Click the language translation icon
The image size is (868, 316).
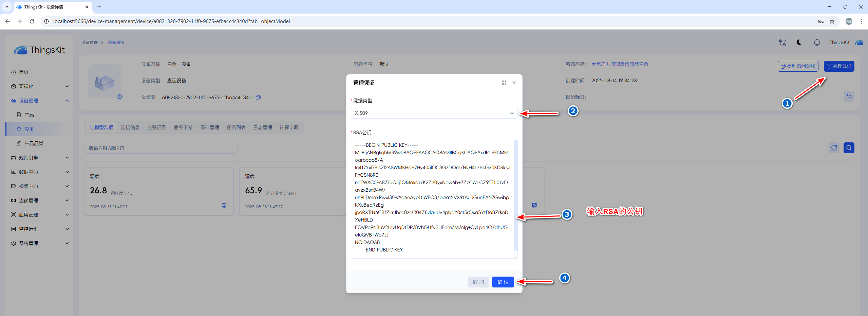coord(782,42)
